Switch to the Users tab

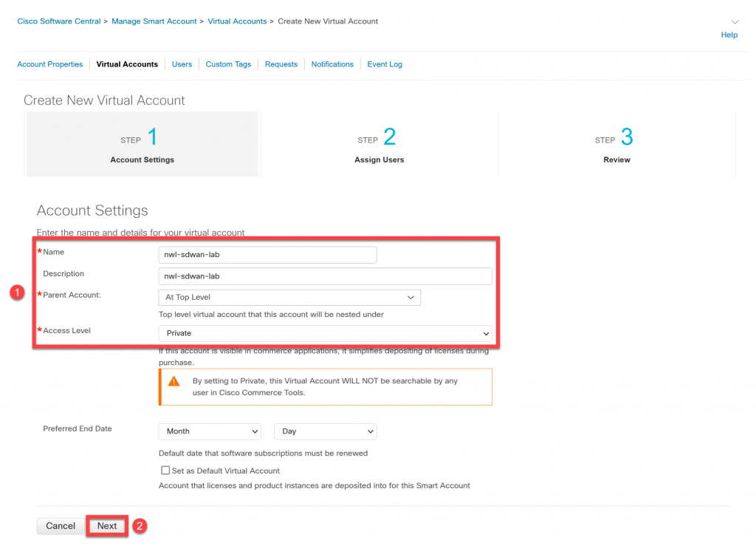coord(182,64)
